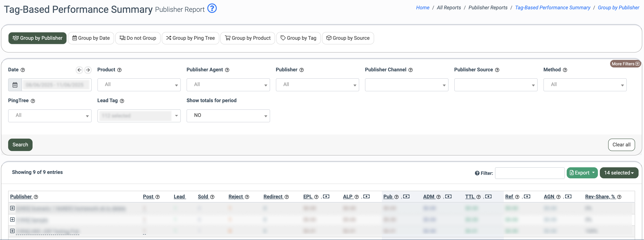Expand the first publisher row
The height and width of the screenshot is (240, 644).
coord(12,208)
